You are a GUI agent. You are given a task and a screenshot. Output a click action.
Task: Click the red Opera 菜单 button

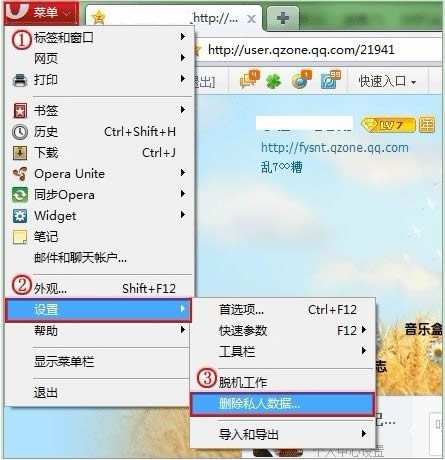[x=42, y=13]
